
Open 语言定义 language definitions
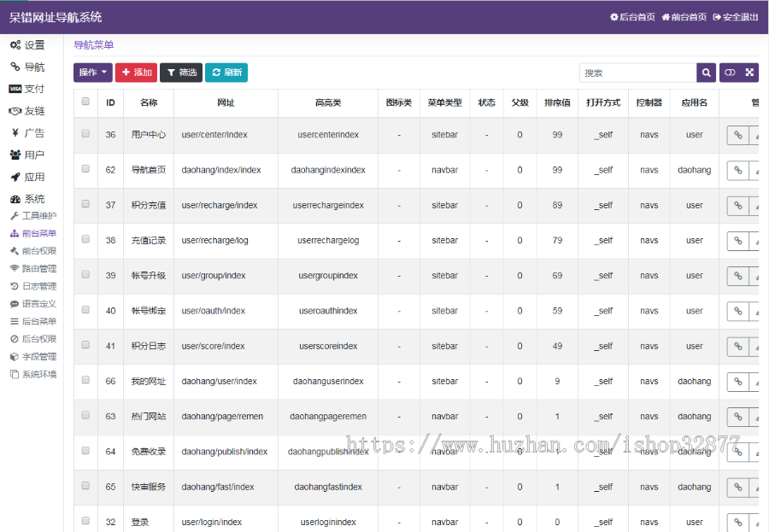[33, 304]
